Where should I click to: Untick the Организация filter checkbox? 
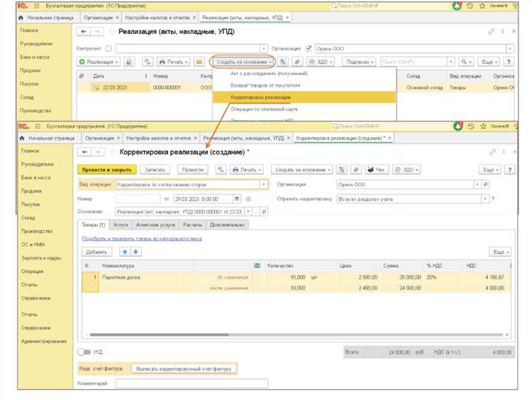coord(309,48)
